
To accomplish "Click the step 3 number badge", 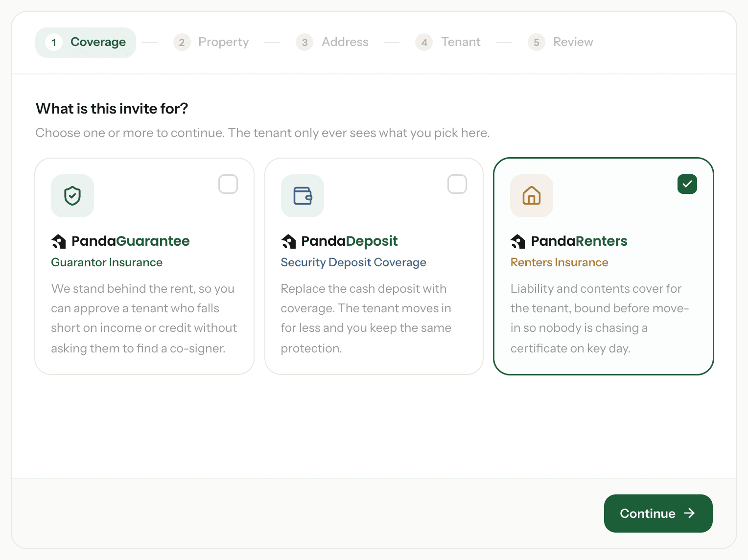I will [304, 43].
